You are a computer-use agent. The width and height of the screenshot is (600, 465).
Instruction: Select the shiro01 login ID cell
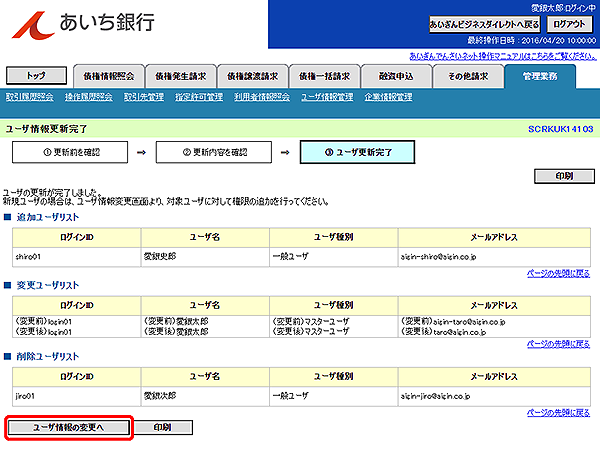tap(77, 257)
